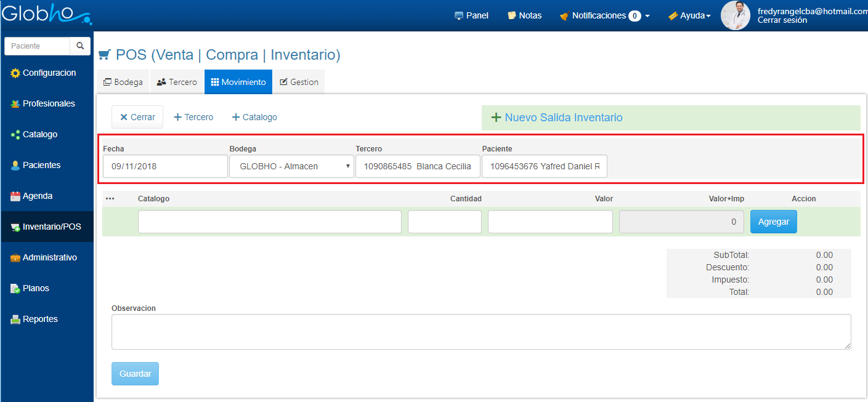Go to Profesionales in the sidebar

click(48, 104)
